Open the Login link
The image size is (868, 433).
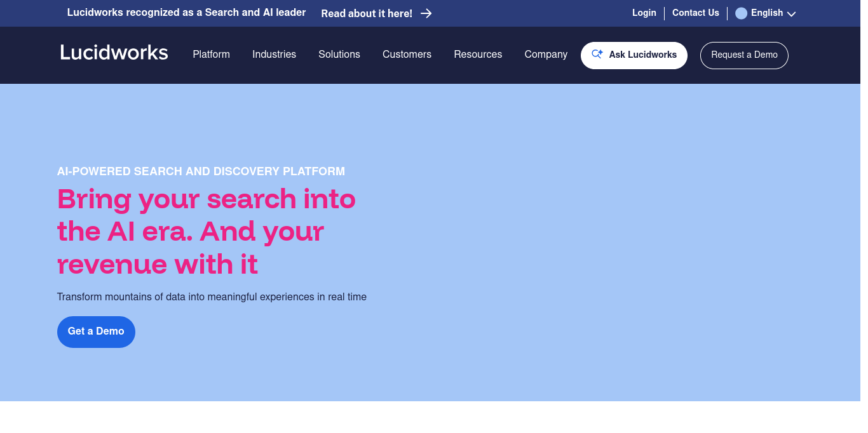tap(644, 13)
